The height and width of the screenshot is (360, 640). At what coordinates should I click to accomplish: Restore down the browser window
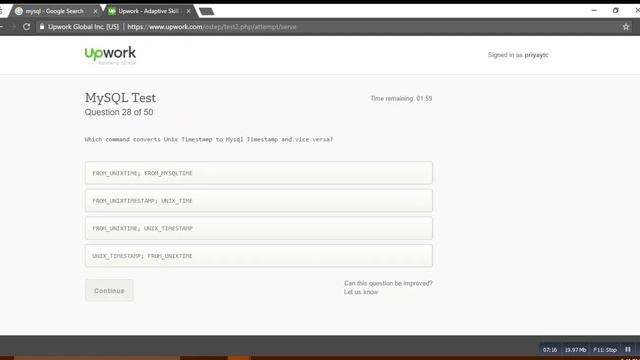coord(616,11)
